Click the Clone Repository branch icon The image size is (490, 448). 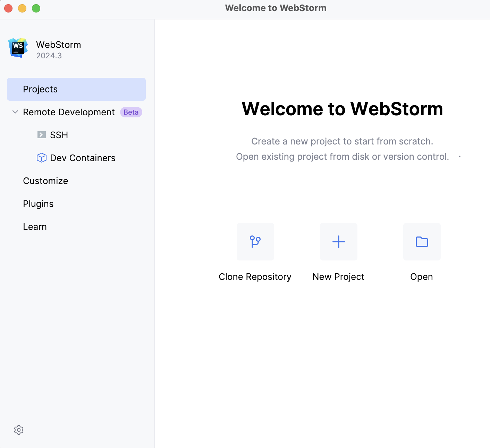255,242
